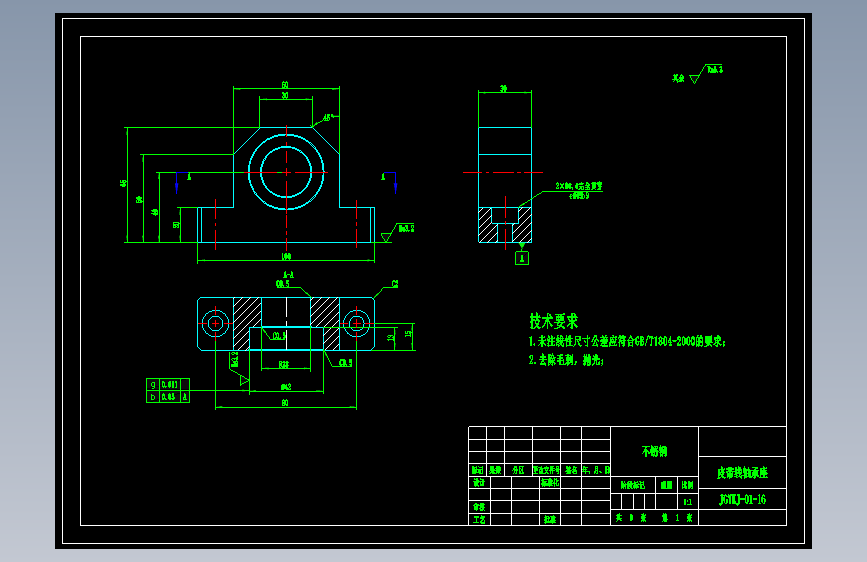Click the left blue section arrow A

point(177,183)
